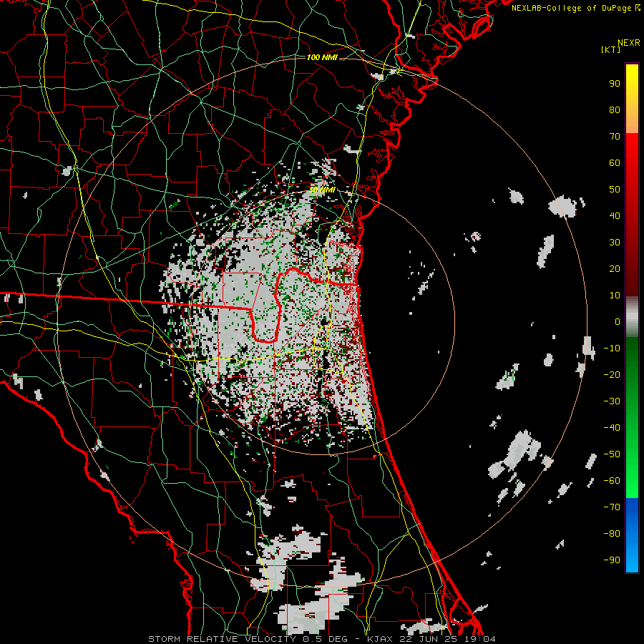Click the -50 value on velocity scale
This screenshot has width=644, height=644.
[612, 454]
